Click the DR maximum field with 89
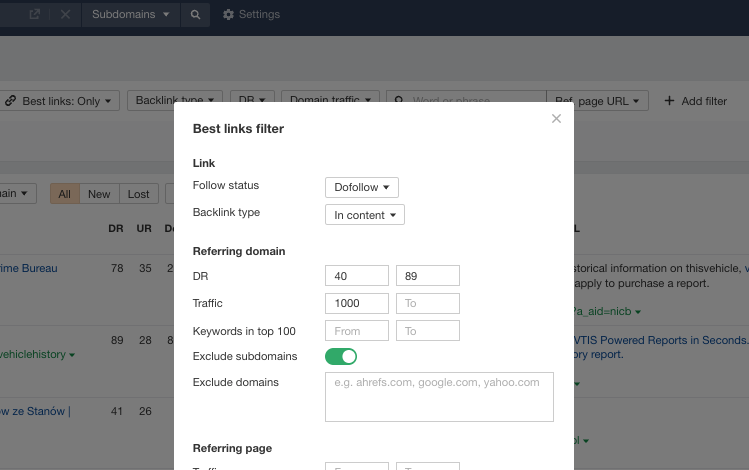Screen dimensions: 749x470 428,276
